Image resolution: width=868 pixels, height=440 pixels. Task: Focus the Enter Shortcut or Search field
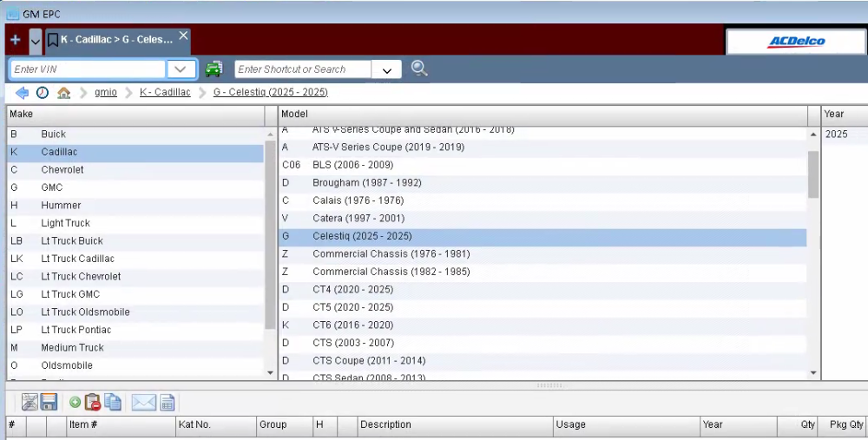[303, 69]
